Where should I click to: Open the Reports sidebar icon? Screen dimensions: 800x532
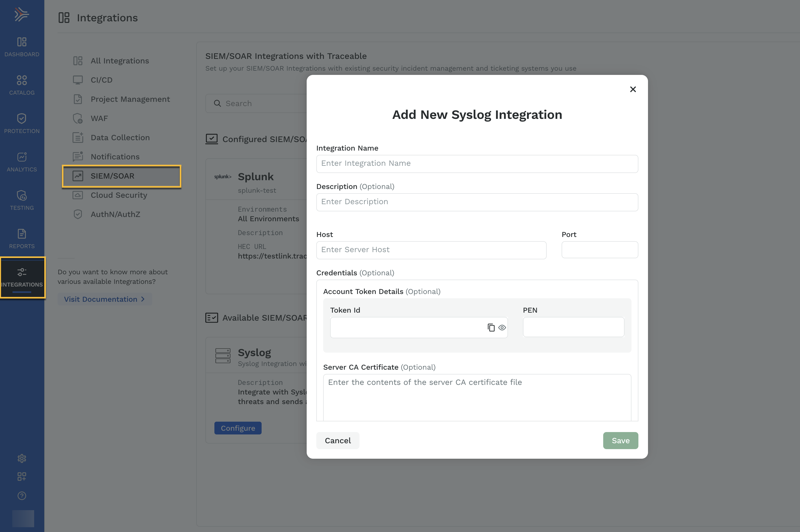[22, 234]
